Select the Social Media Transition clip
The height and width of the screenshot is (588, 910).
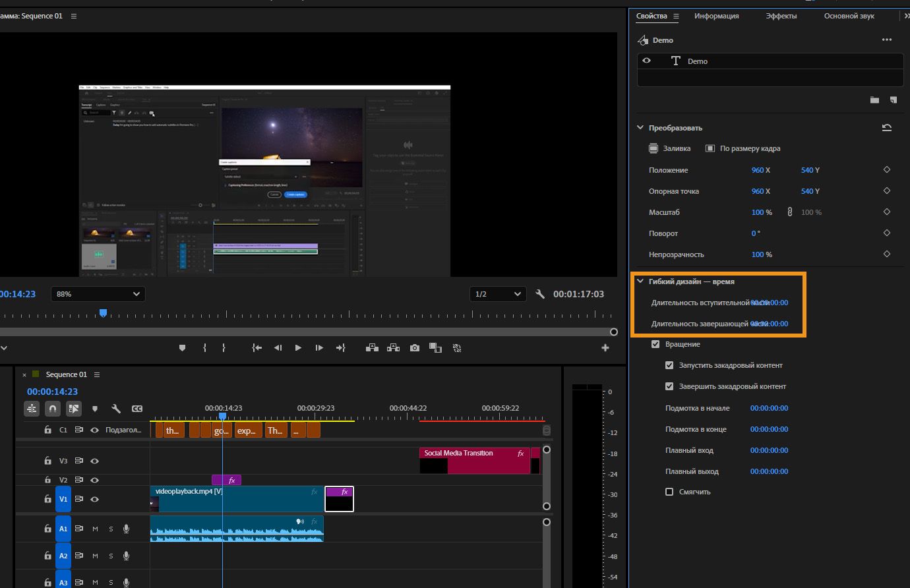point(475,461)
